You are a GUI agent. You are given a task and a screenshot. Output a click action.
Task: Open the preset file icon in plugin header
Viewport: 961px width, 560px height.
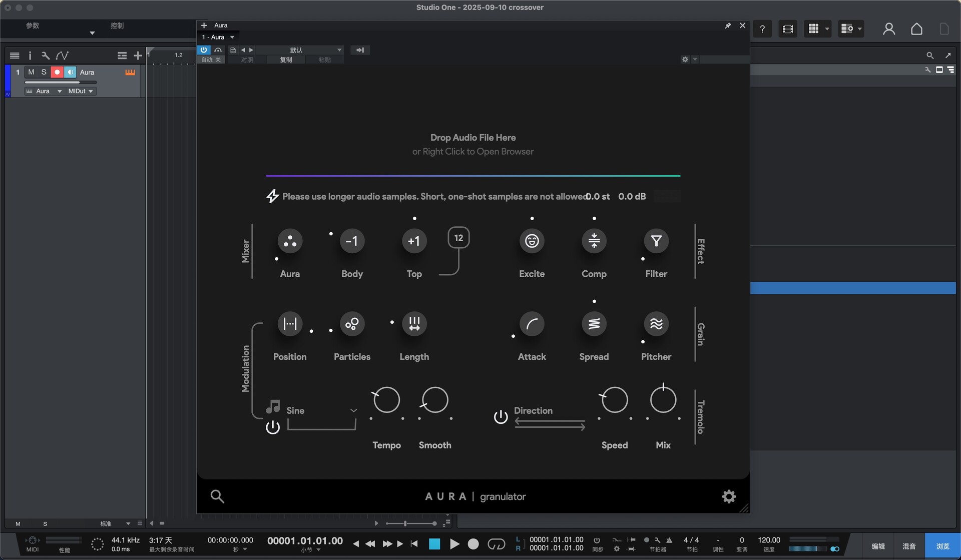(233, 50)
